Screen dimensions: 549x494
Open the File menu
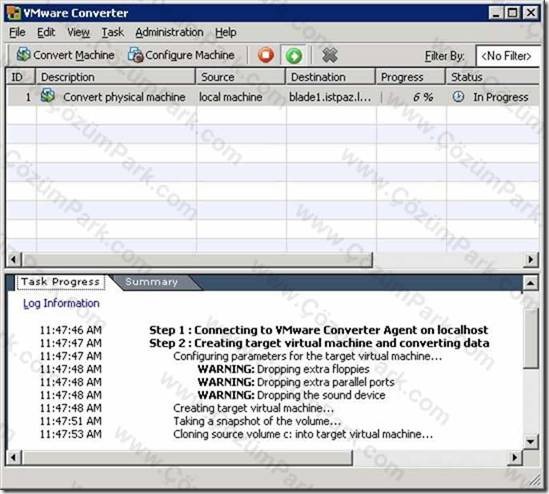tap(17, 32)
